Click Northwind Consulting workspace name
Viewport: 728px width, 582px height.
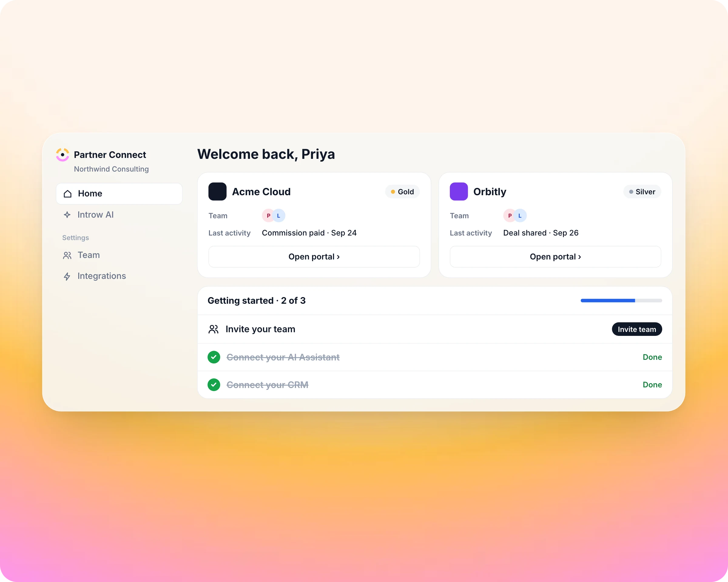click(x=111, y=169)
